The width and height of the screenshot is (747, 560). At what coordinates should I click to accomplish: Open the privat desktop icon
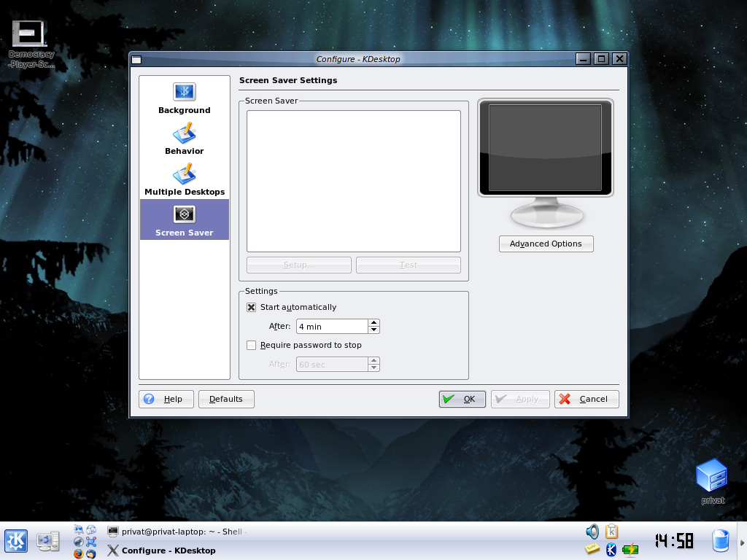712,480
